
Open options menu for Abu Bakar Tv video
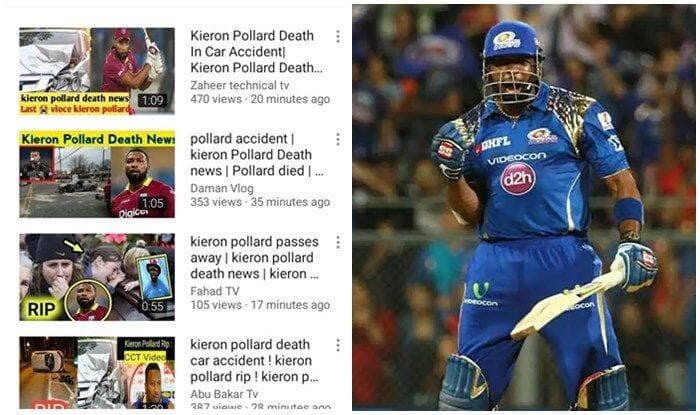[338, 345]
